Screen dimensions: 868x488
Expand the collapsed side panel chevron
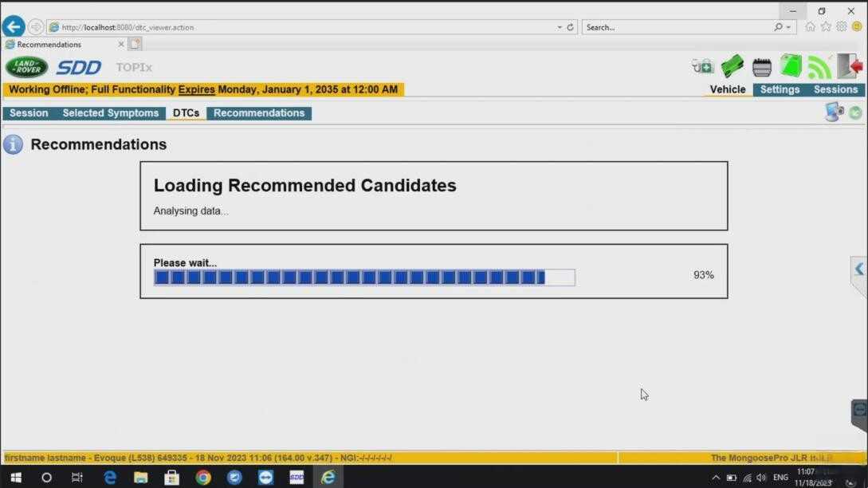click(859, 270)
